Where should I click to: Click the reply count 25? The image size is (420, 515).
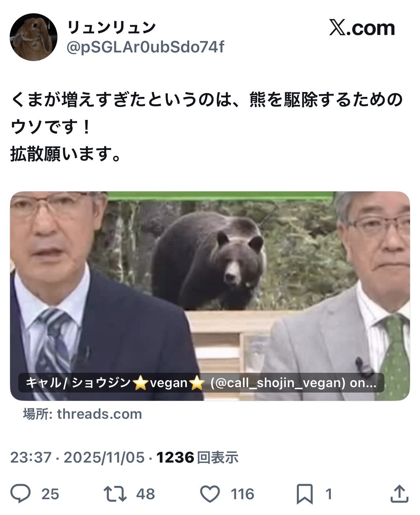pyautogui.click(x=50, y=494)
